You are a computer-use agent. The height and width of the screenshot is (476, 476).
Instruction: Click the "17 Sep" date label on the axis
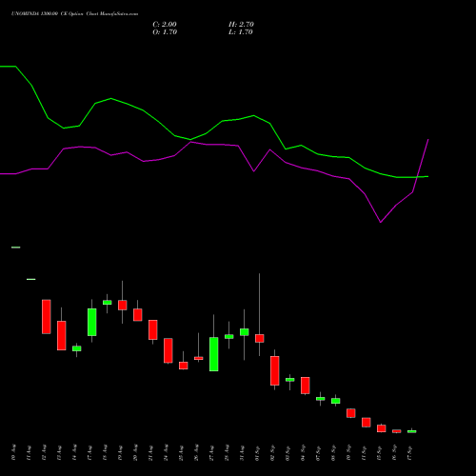[x=409, y=453]
